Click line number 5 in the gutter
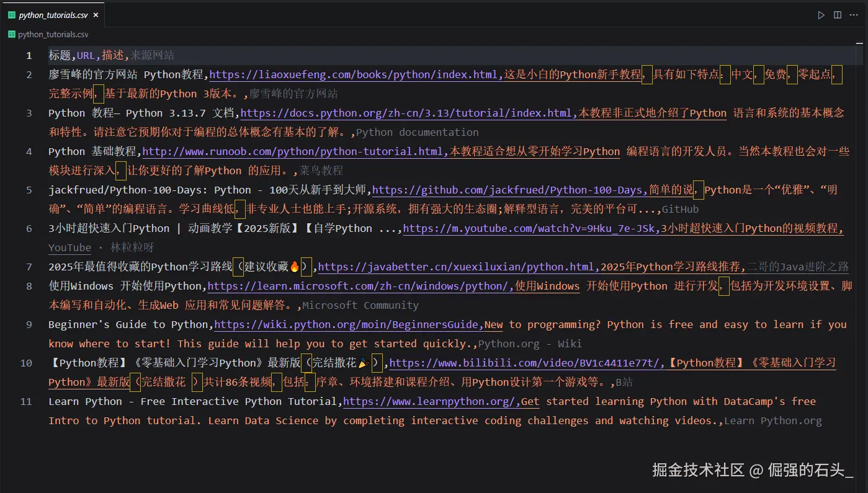This screenshot has width=868, height=493. pyautogui.click(x=29, y=190)
